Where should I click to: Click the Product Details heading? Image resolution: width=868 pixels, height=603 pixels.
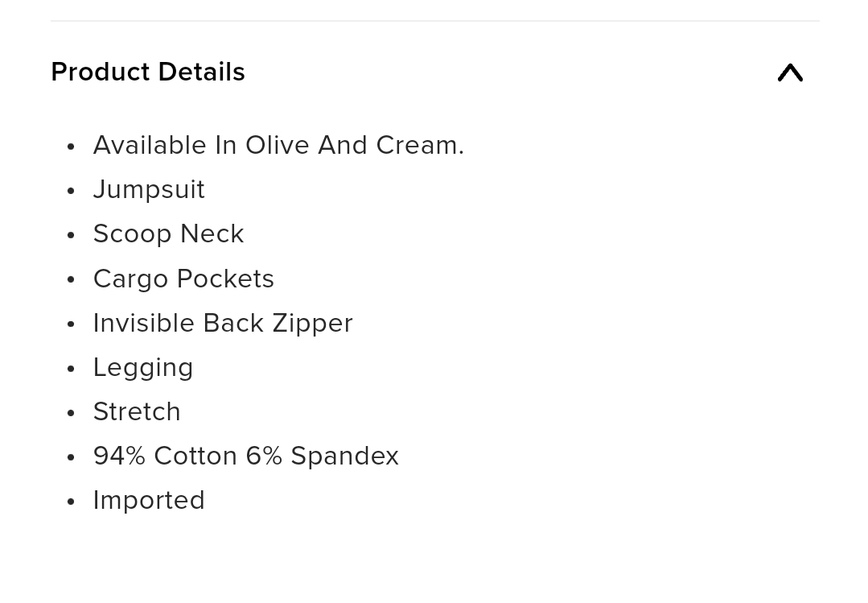148,72
